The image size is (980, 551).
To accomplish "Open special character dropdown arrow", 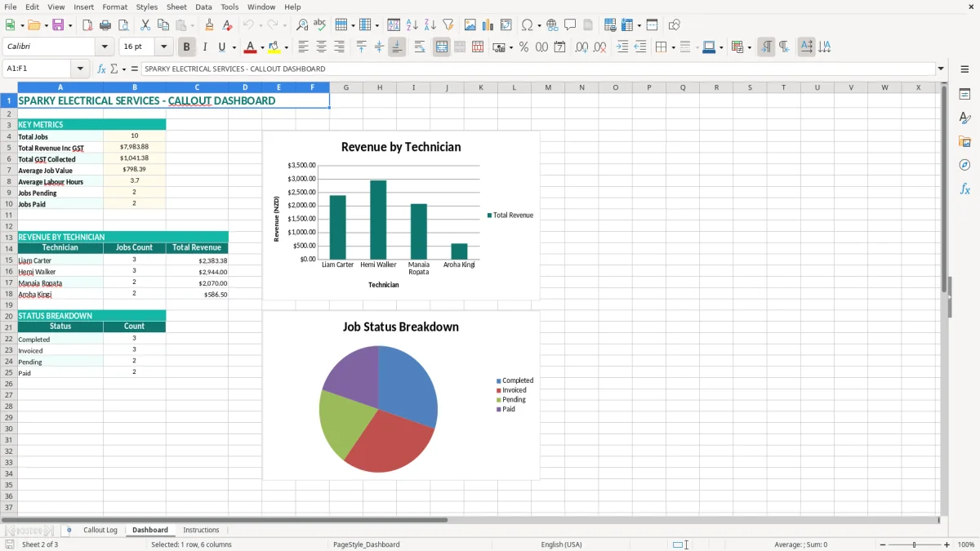I will pos(540,25).
